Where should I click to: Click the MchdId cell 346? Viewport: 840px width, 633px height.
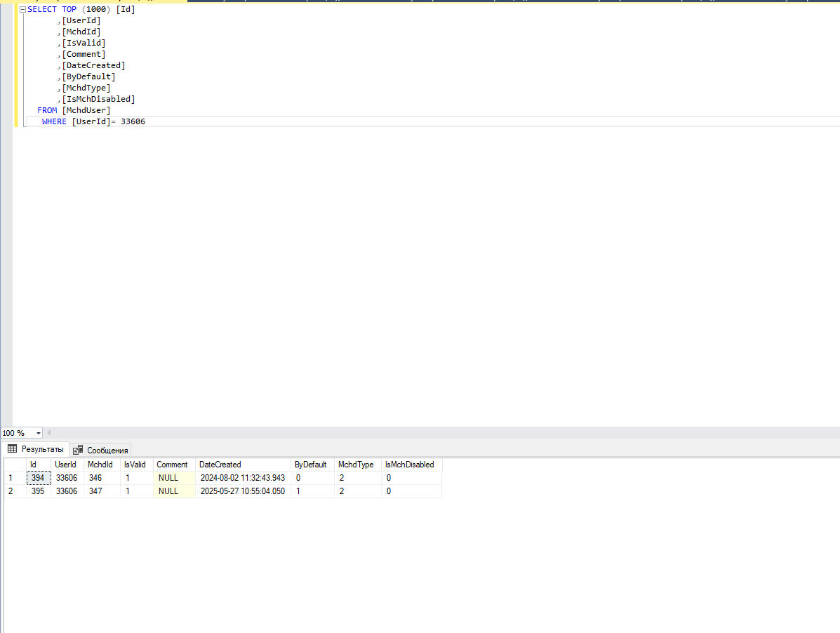[x=102, y=478]
